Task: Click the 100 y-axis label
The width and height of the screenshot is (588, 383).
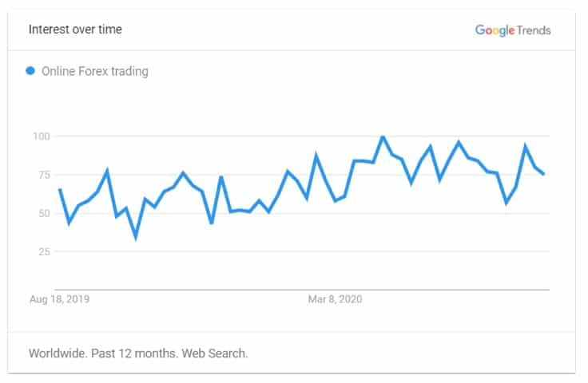Action: (x=41, y=136)
